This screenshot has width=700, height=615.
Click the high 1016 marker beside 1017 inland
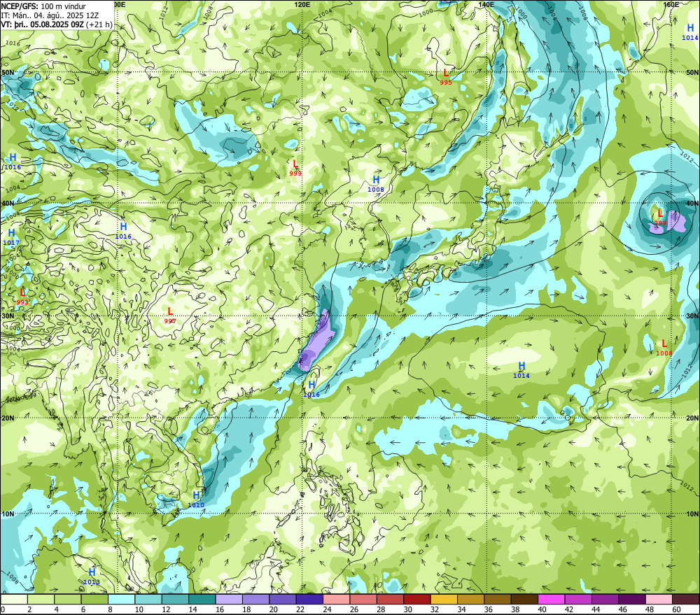point(123,231)
